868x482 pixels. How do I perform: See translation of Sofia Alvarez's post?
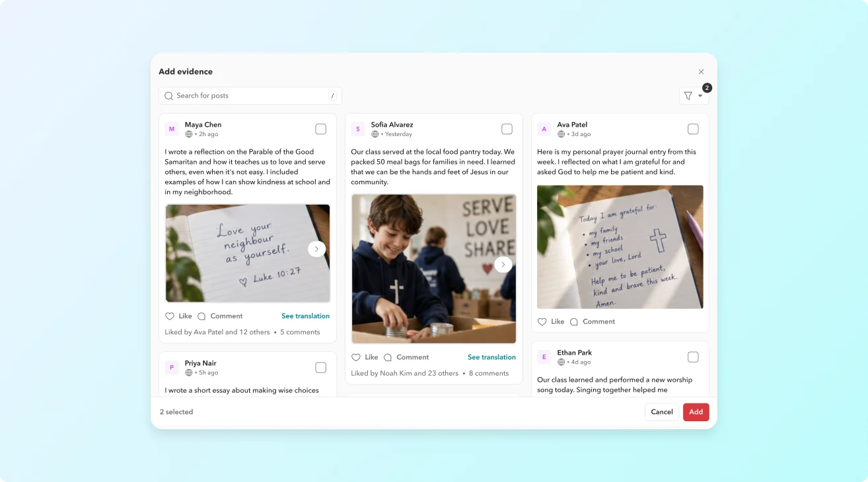(491, 357)
